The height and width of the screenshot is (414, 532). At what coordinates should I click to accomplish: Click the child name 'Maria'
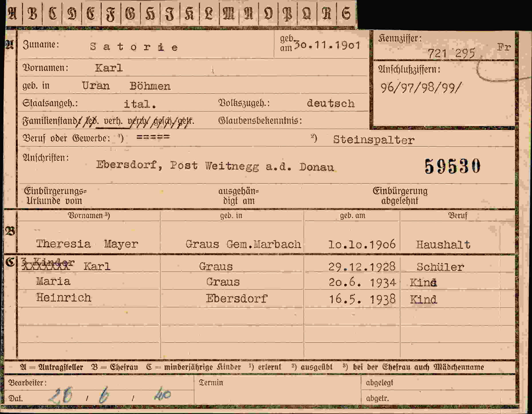pos(53,281)
